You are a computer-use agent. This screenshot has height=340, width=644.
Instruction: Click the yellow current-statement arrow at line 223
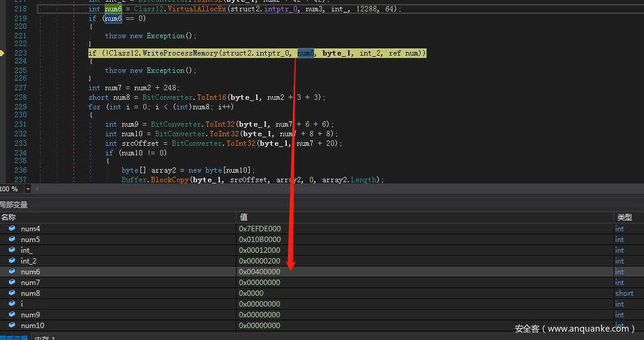point(2,53)
